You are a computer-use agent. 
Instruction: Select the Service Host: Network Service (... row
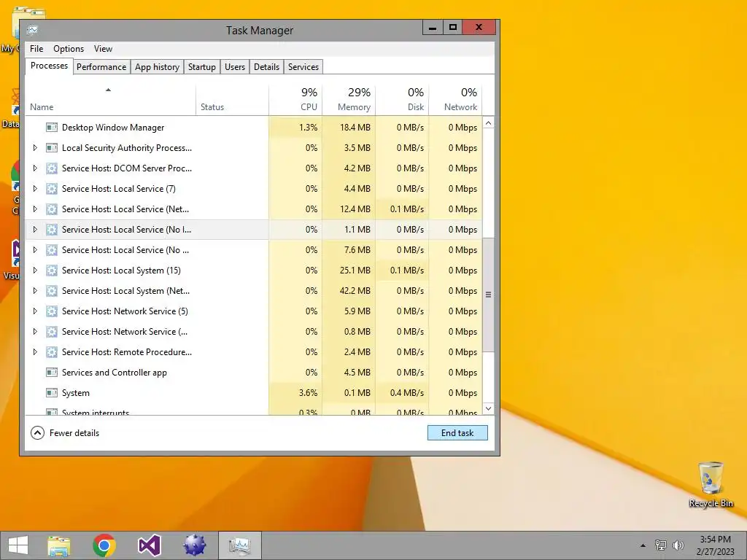[253, 332]
